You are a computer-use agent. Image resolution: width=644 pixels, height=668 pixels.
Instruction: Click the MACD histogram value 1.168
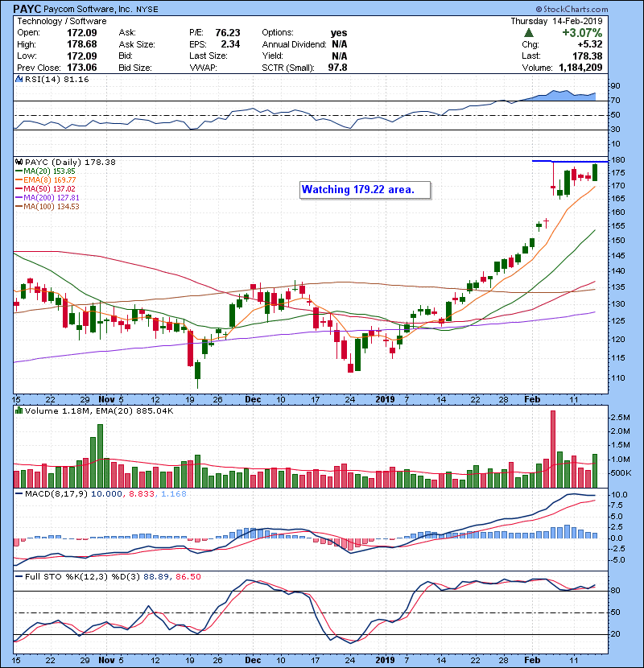click(x=174, y=494)
